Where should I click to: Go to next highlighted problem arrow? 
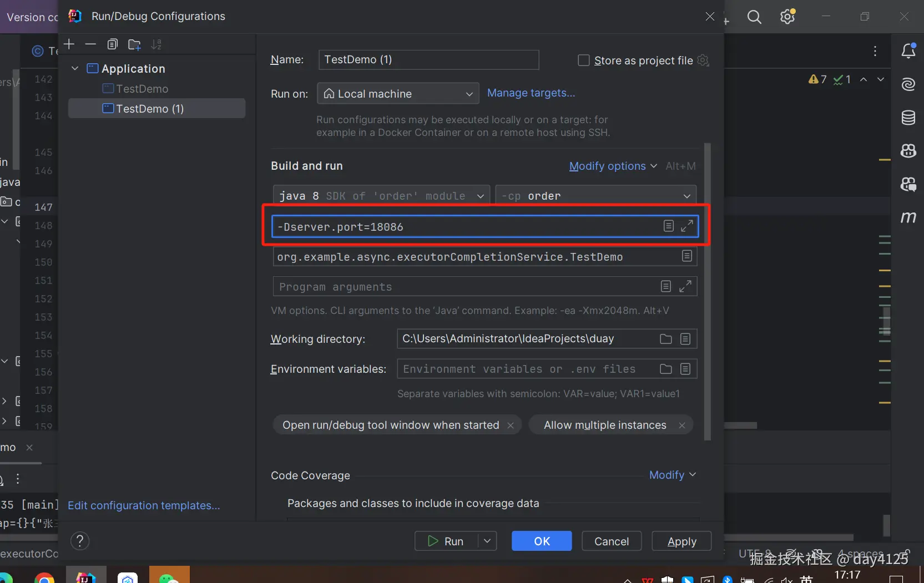(881, 79)
